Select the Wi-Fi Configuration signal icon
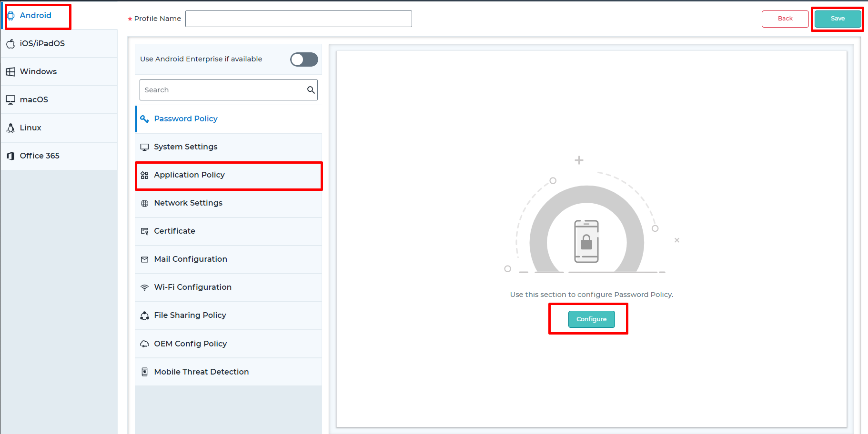The height and width of the screenshot is (434, 868). (145, 287)
